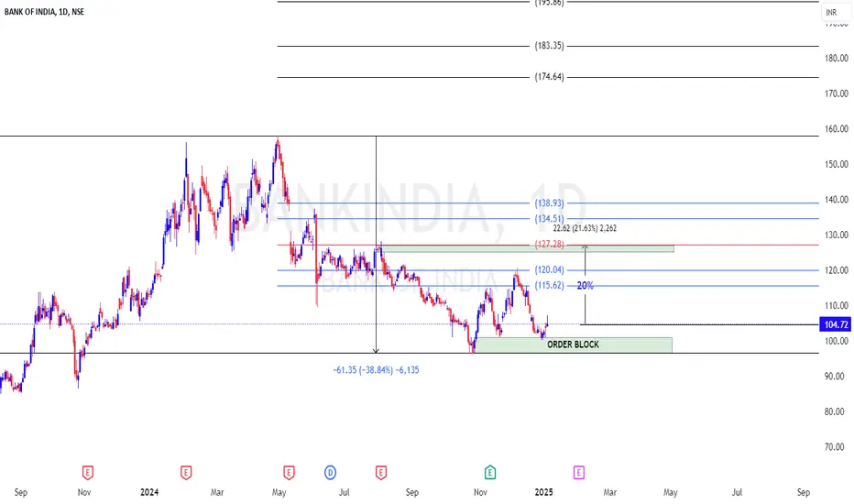Click the 140.00 price axis label
The width and height of the screenshot is (854, 504).
[x=836, y=200]
